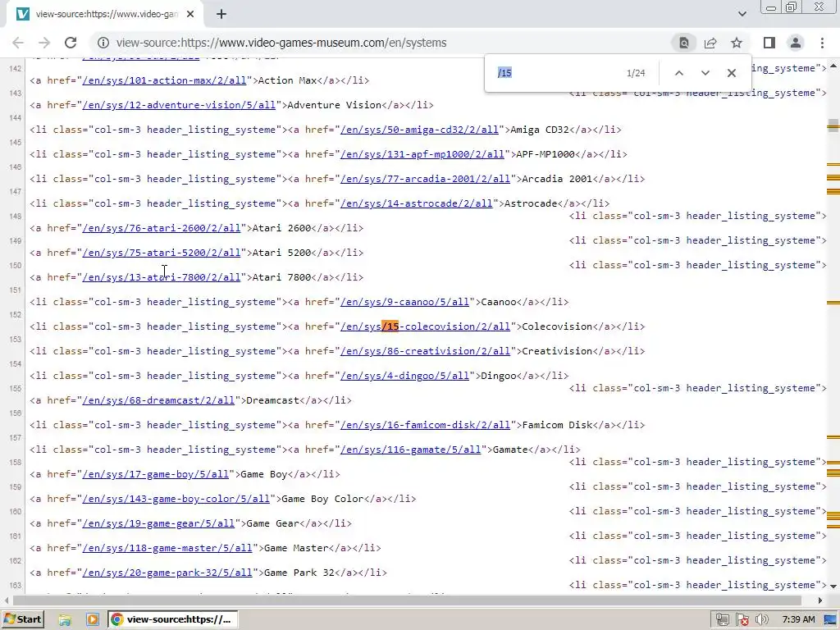Screen dimensions: 840x630
Task: Open media player taskbar icon
Action: (93, 620)
